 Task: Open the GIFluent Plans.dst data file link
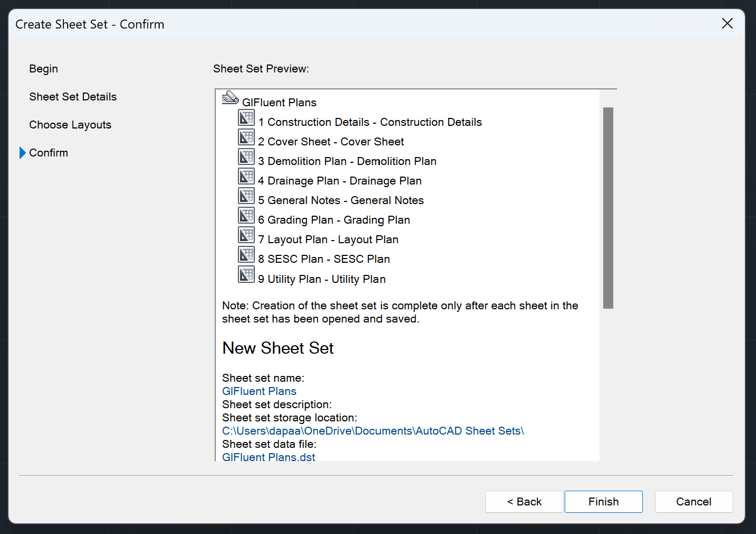pos(268,457)
